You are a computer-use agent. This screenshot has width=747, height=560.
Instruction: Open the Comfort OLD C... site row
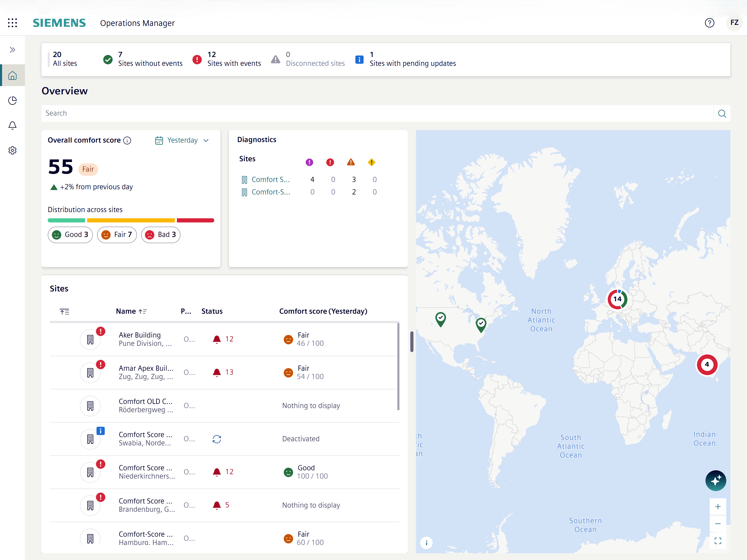pyautogui.click(x=225, y=406)
